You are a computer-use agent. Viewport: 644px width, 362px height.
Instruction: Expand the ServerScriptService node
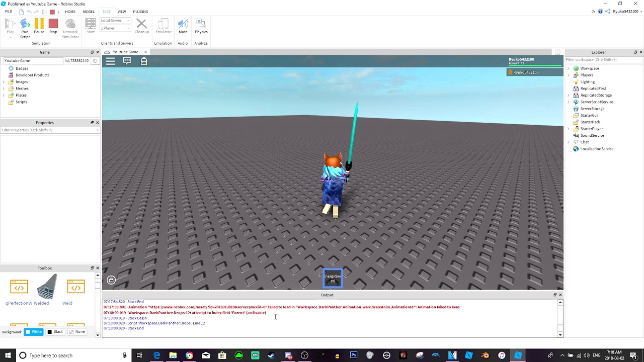click(x=569, y=102)
